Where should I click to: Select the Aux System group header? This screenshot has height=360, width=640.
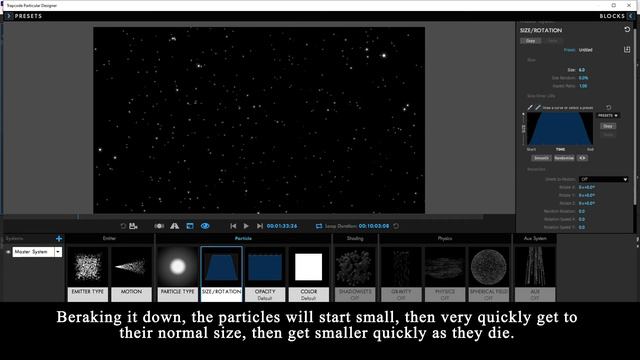coord(535,238)
